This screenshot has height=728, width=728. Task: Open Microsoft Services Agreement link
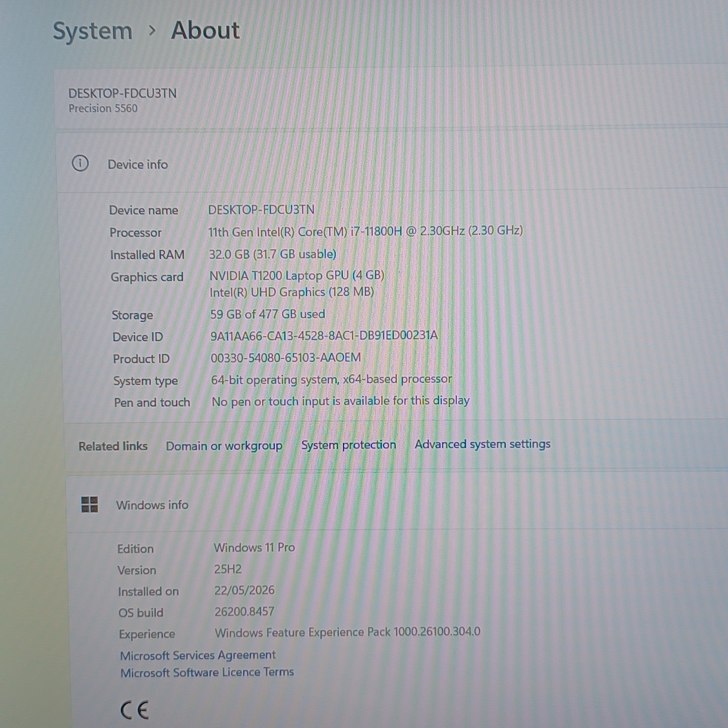click(198, 655)
